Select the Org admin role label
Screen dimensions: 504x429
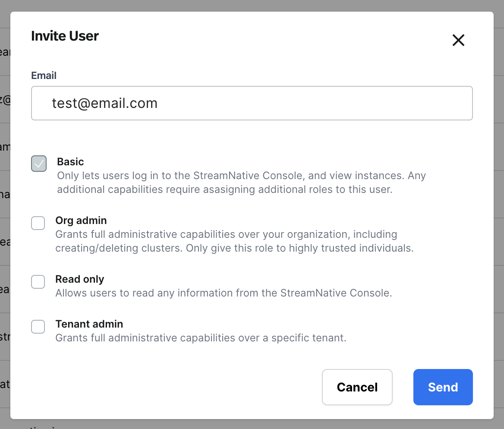pos(81,221)
